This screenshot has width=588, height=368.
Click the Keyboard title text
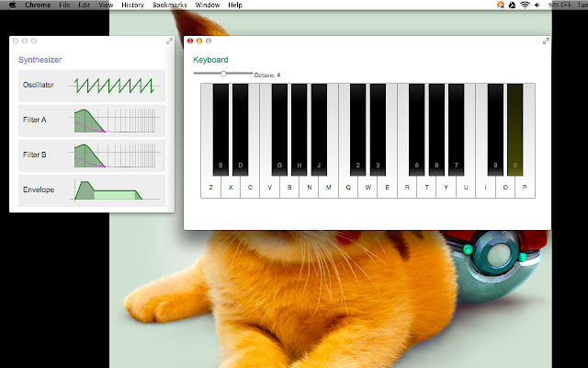[x=210, y=60]
